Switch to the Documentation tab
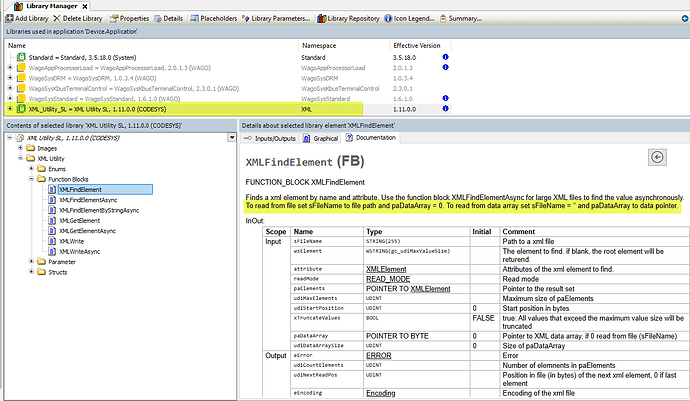The height and width of the screenshot is (401, 690). pos(371,138)
